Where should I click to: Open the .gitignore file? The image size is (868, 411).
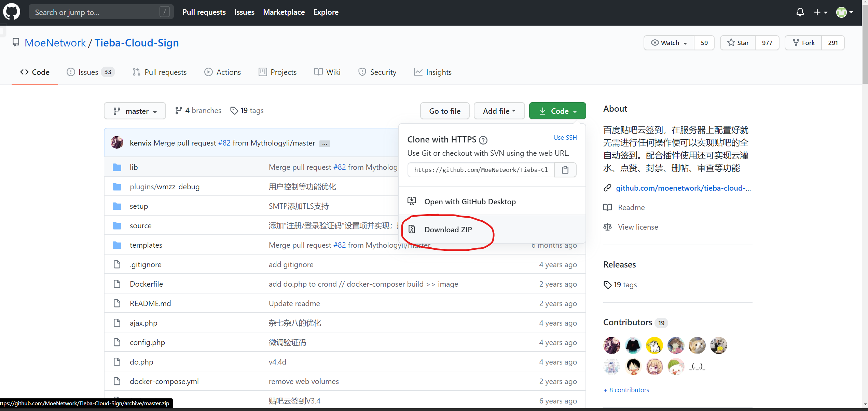[146, 264]
